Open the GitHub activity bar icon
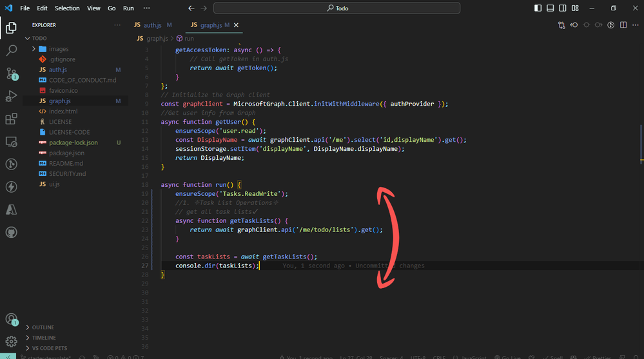Viewport: 644px width, 359px height. point(11,233)
